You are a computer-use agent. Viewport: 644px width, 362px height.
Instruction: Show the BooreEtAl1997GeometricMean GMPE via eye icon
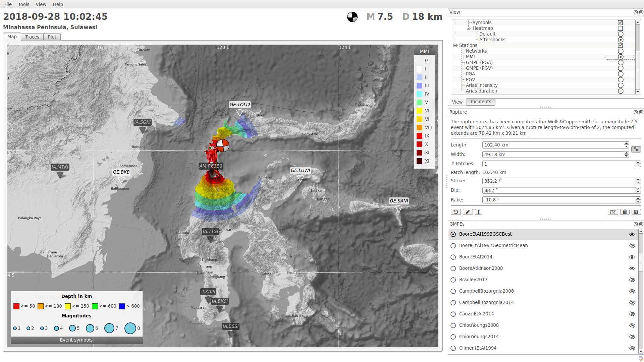pyautogui.click(x=632, y=246)
